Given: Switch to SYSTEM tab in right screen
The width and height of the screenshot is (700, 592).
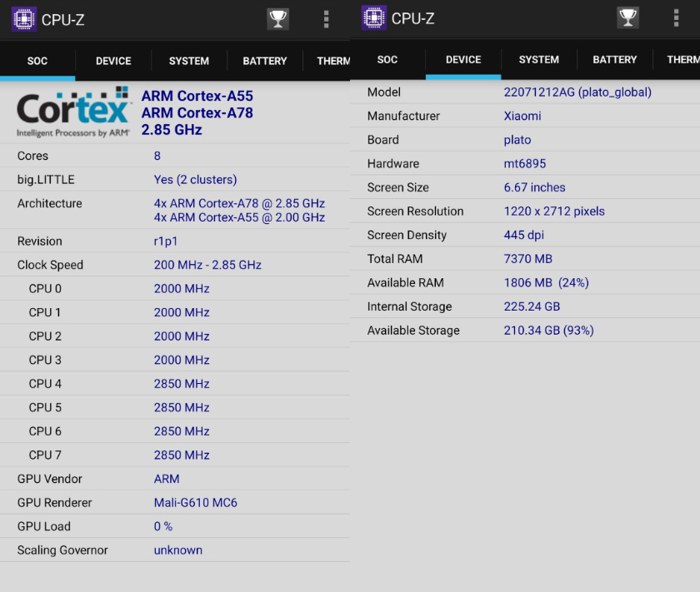Looking at the screenshot, I should (x=539, y=60).
